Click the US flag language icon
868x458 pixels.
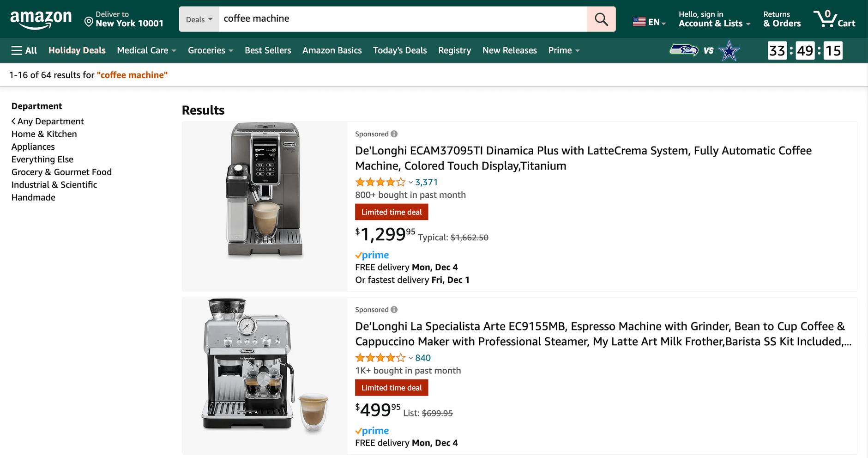pyautogui.click(x=639, y=22)
